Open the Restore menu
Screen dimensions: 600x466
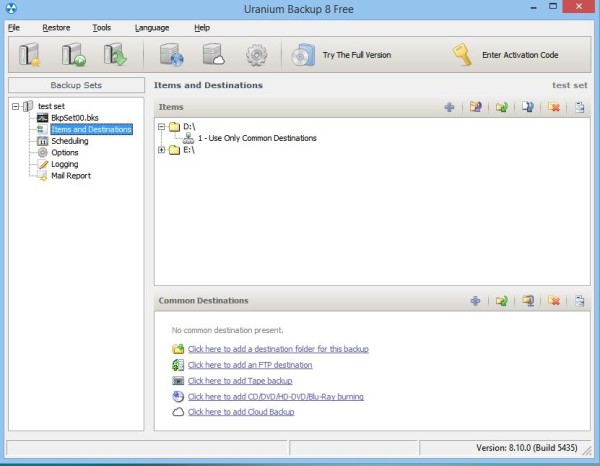[56, 28]
